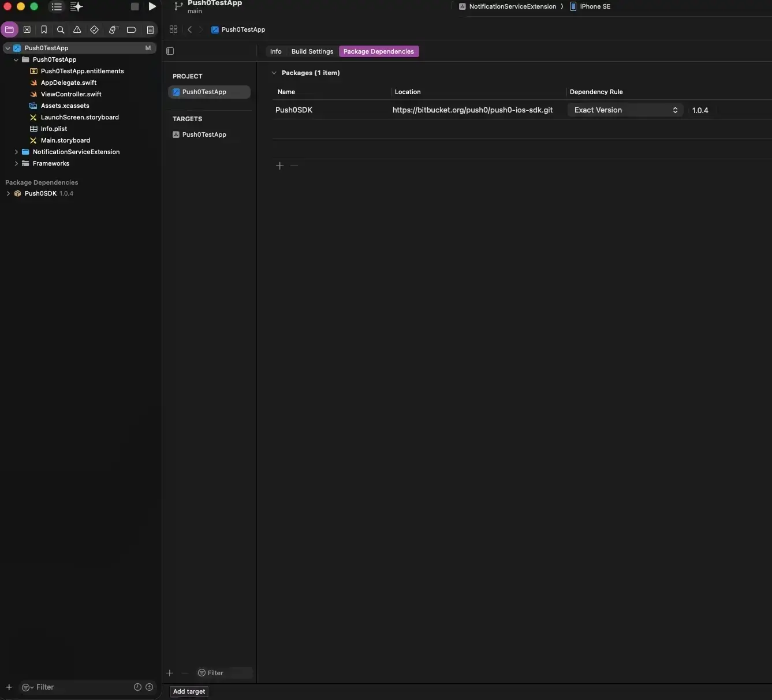Viewport: 772px width, 700px height.
Task: Add new file with navigator bottom plus
Action: click(x=9, y=687)
